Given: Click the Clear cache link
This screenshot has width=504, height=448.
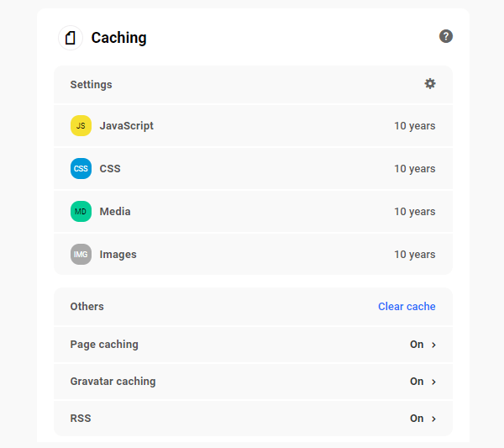Looking at the screenshot, I should coord(407,307).
